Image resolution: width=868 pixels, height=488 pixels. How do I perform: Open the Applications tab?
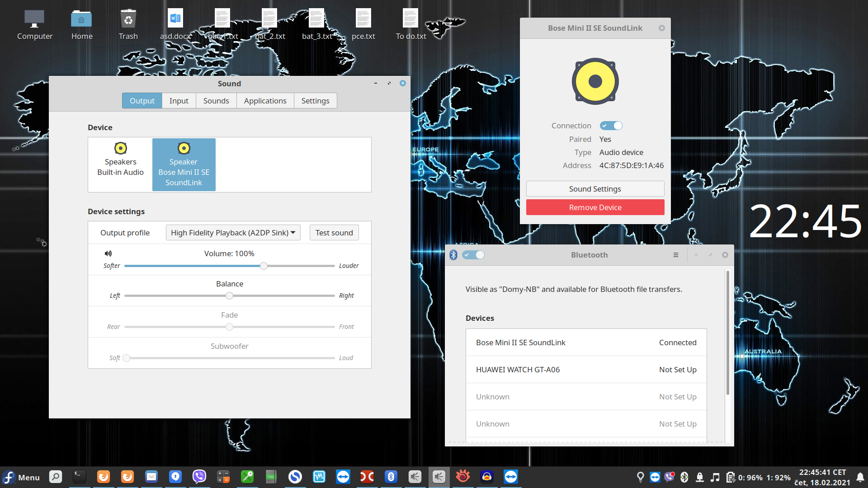(265, 101)
